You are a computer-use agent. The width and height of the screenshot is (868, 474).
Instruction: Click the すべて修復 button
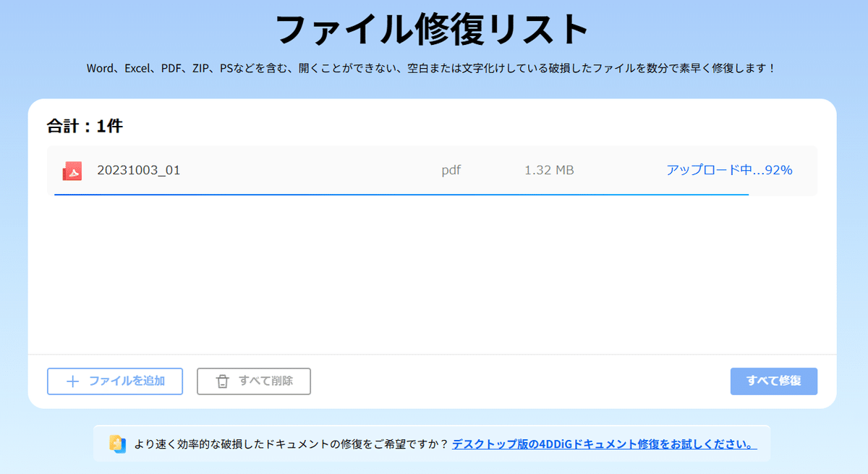click(774, 381)
